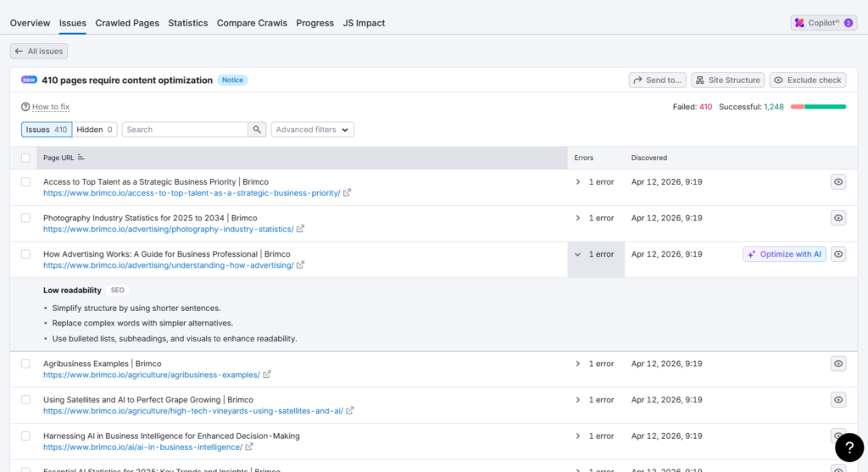
Task: Click the search magnifier icon
Action: point(257,130)
